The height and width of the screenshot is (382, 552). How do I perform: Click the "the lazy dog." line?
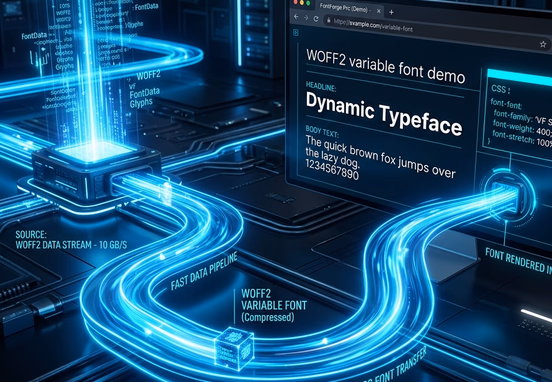332,158
